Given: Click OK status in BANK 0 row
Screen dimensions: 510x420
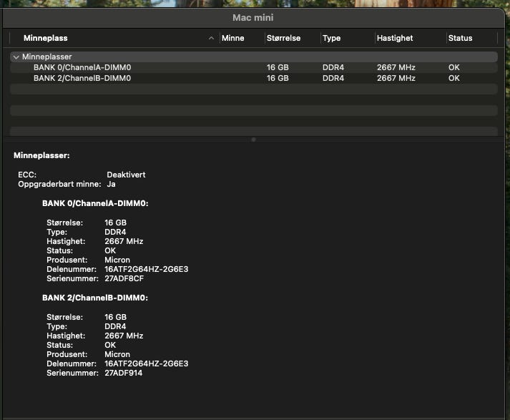Looking at the screenshot, I should coord(453,67).
